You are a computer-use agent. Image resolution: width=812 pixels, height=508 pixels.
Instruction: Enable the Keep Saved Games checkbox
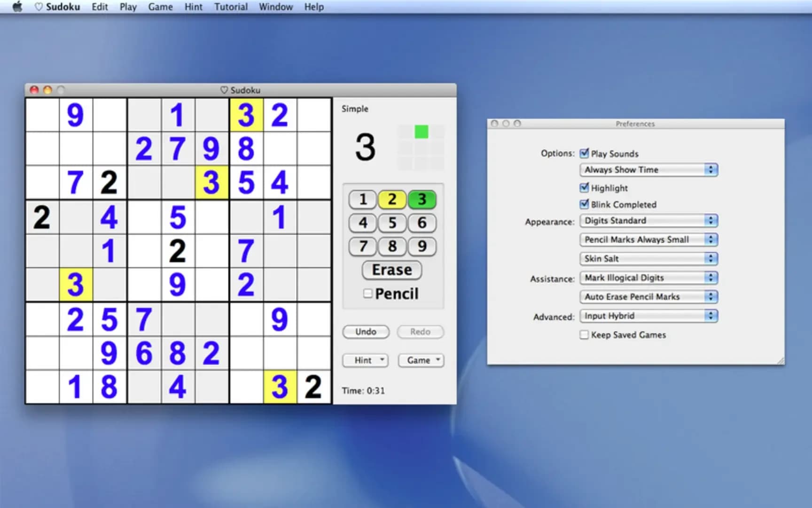584,335
